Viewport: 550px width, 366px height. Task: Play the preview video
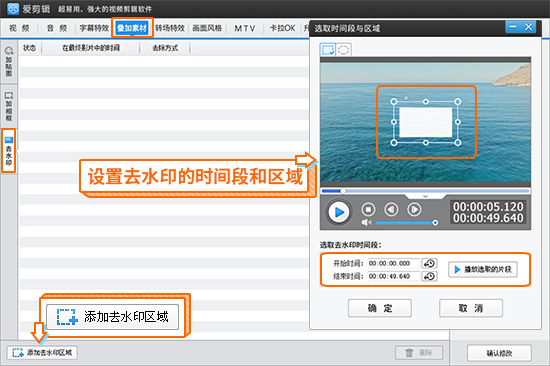click(339, 212)
